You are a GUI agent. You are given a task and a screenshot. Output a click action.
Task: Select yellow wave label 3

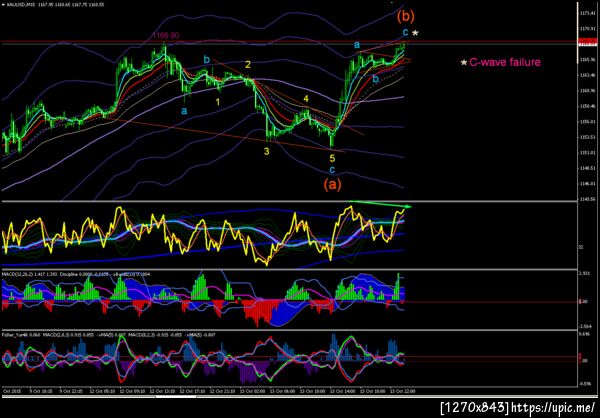tap(266, 151)
